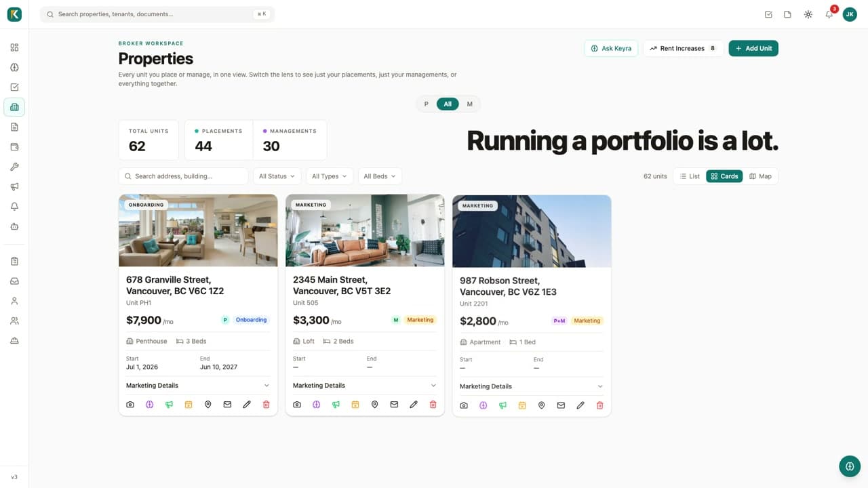The width and height of the screenshot is (868, 488).
Task: Open the marketing megaphone icon in sidebar
Action: [14, 186]
